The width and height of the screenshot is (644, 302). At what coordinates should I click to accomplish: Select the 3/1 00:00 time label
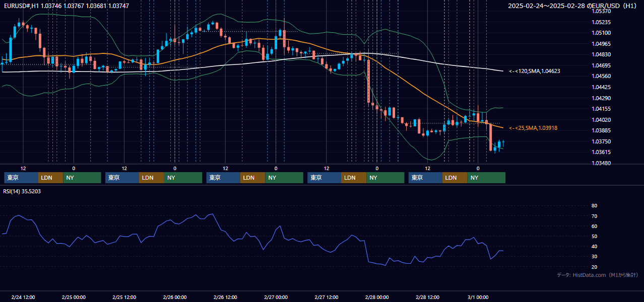(478, 297)
